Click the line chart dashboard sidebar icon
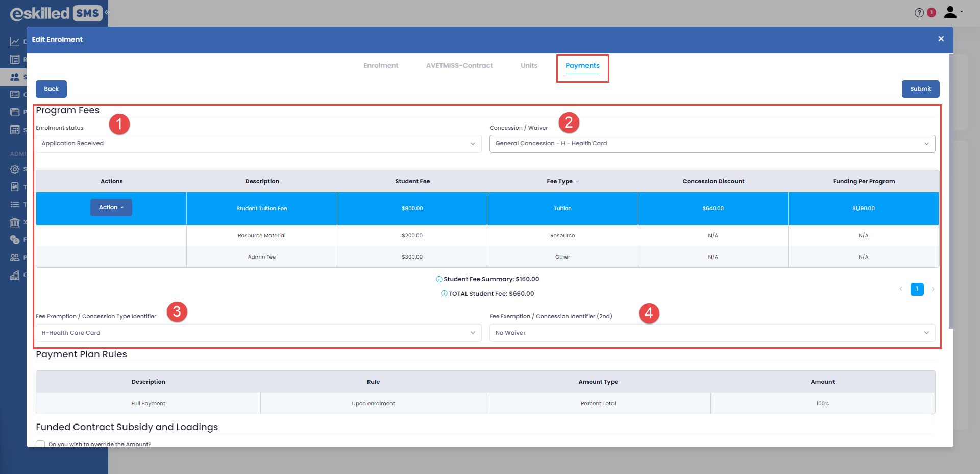The height and width of the screenshot is (474, 980). pos(15,42)
